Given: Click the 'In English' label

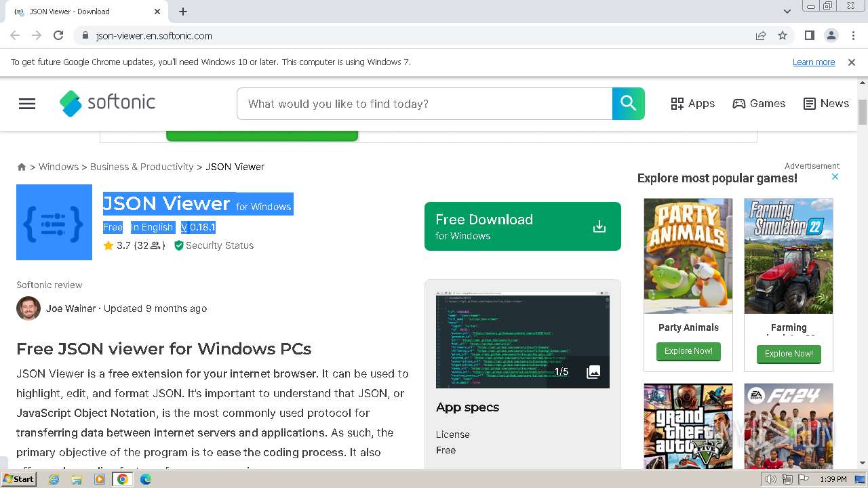Looking at the screenshot, I should 152,227.
